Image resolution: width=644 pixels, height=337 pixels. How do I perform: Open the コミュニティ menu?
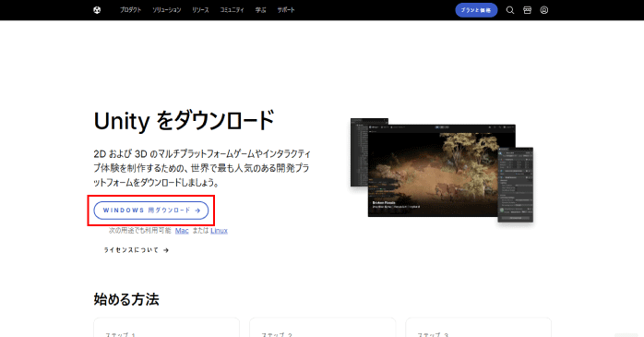point(233,10)
